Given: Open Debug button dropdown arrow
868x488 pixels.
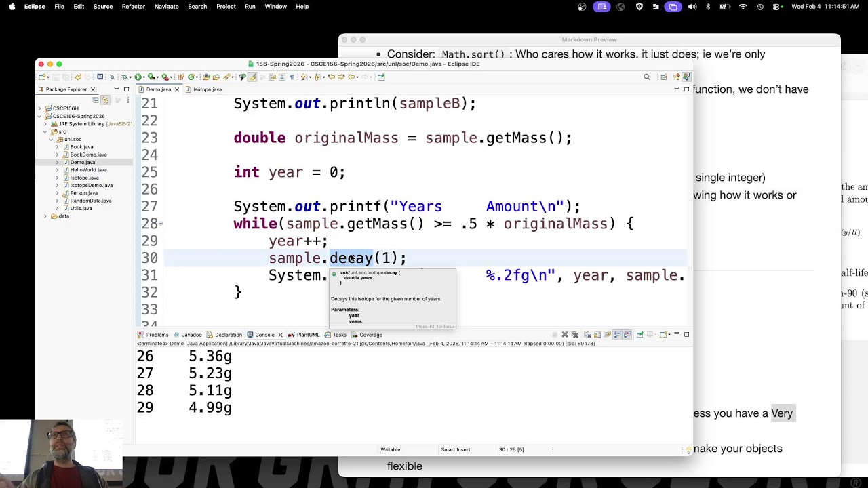Looking at the screenshot, I should click(x=130, y=77).
